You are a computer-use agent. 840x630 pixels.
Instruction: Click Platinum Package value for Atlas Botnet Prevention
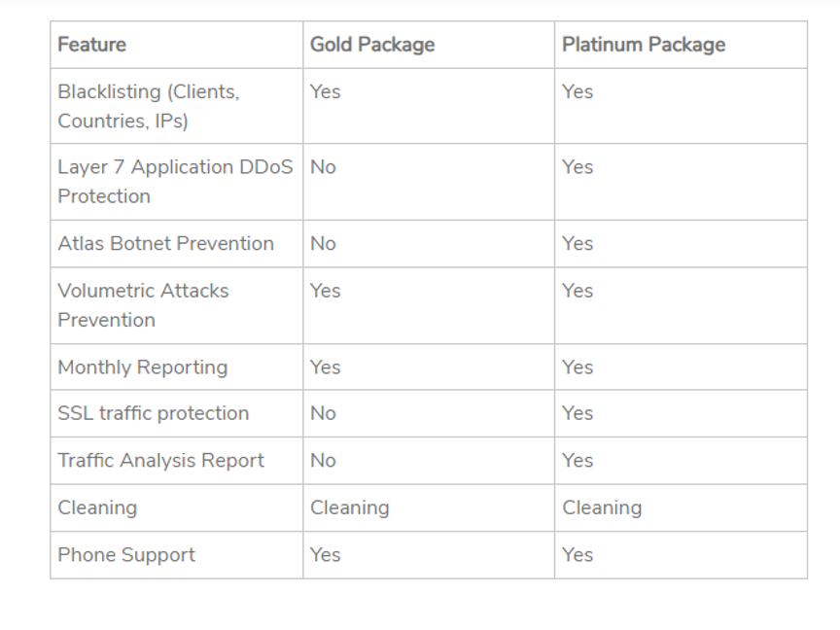(577, 243)
